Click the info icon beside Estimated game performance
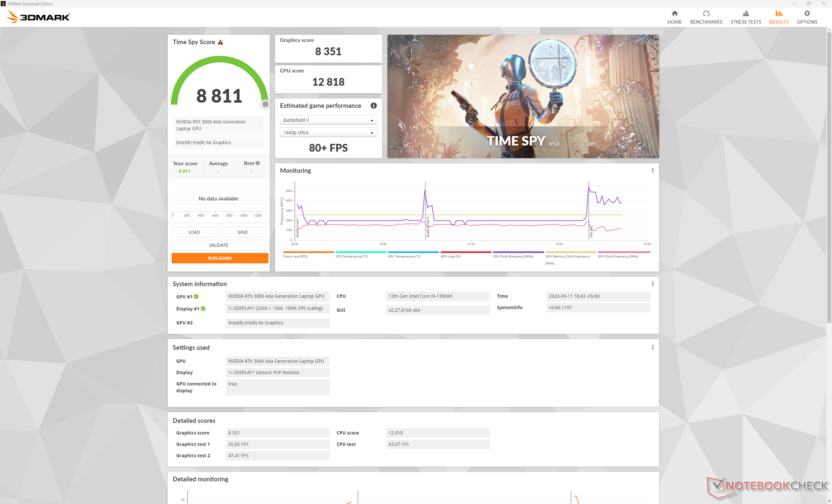This screenshot has height=504, width=832. (x=374, y=106)
